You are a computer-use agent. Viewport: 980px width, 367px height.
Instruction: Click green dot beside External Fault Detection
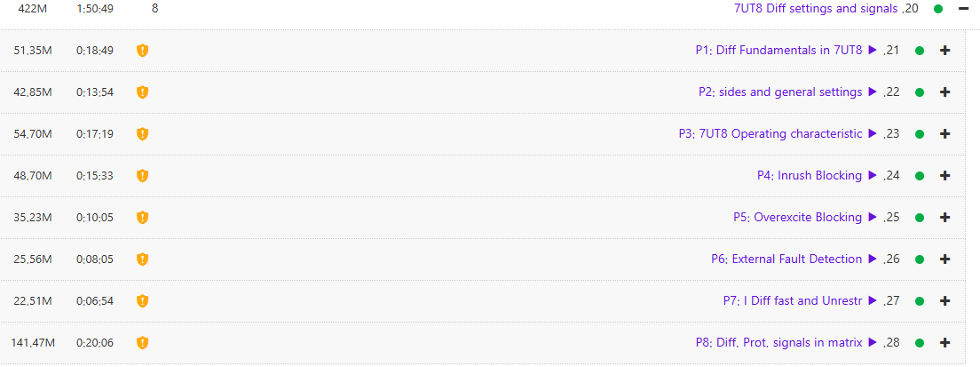(x=920, y=259)
